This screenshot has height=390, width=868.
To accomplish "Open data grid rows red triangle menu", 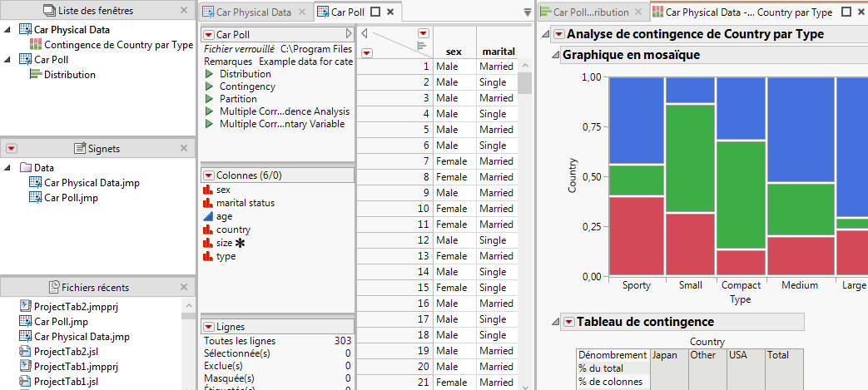I will tap(367, 52).
